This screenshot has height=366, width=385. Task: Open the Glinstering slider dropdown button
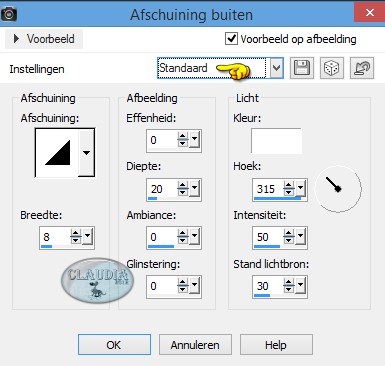click(194, 285)
